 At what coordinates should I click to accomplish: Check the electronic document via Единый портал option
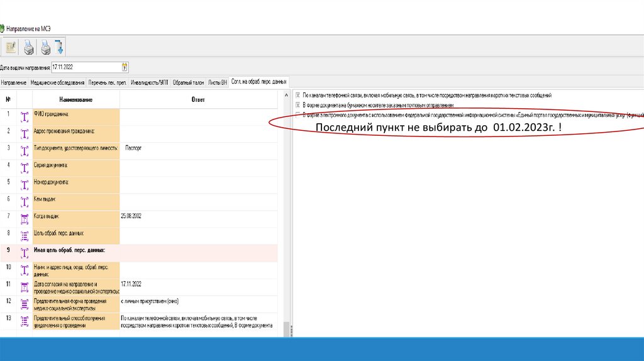(297, 115)
